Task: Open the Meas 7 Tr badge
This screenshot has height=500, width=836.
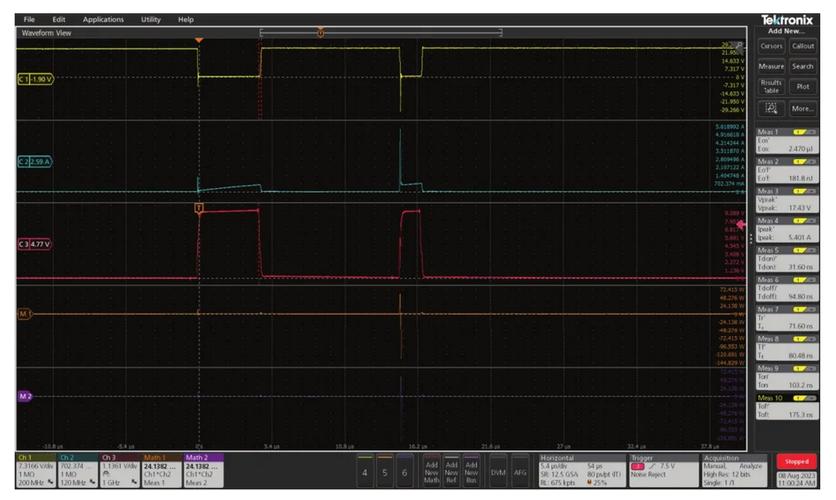Action: [787, 318]
